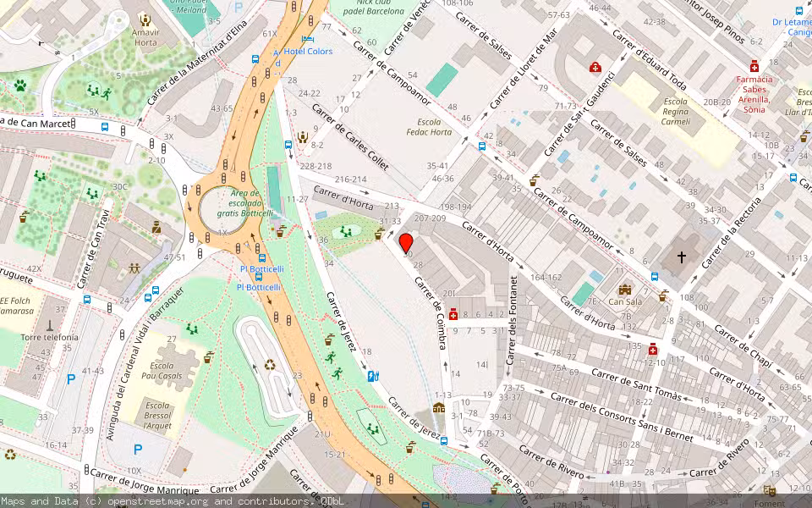Select the bed icon above Hotel Colors
The height and width of the screenshot is (508, 812).
[308, 39]
